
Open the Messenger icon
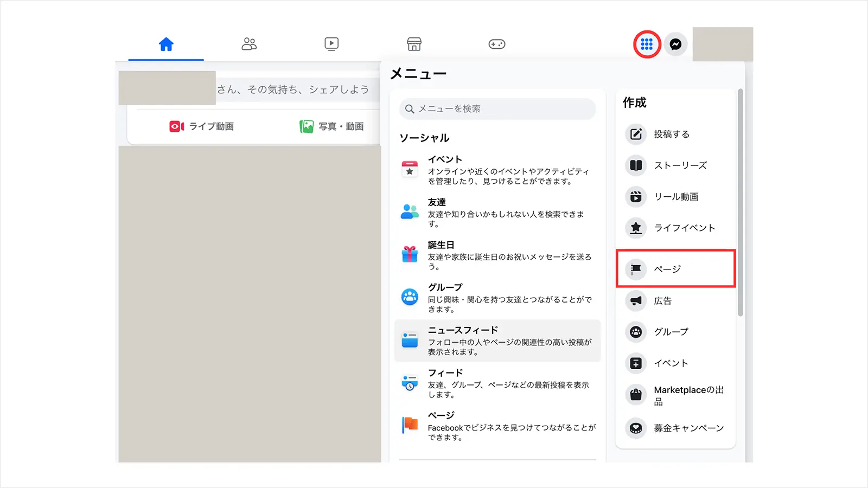675,44
